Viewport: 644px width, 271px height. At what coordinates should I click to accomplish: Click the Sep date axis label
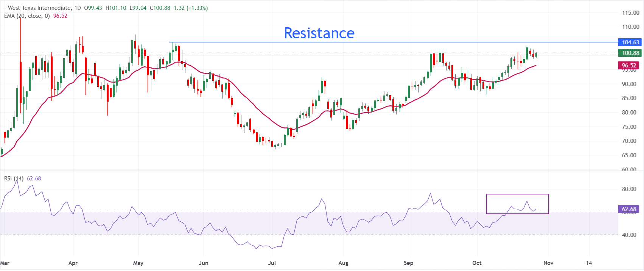409,263
